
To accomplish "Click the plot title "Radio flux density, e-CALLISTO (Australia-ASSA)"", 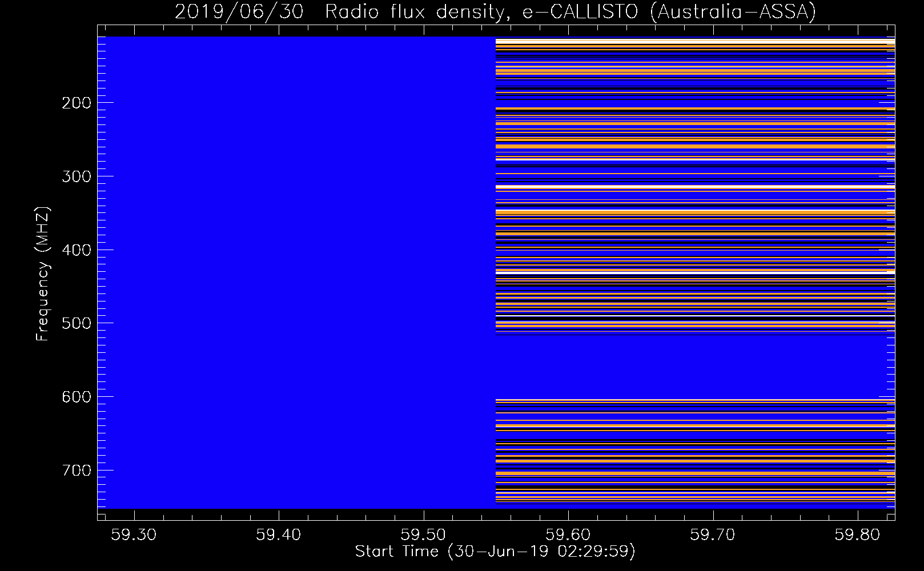I will tap(571, 12).
